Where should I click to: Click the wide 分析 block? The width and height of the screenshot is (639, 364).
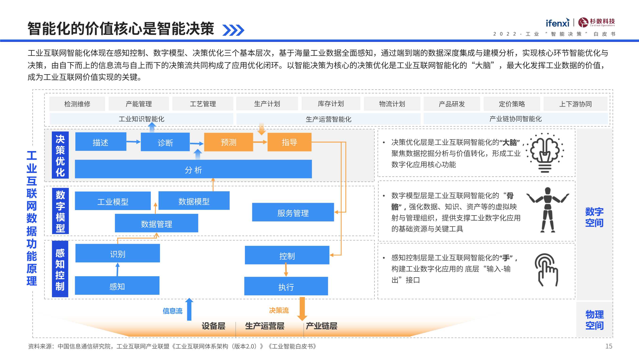(x=193, y=169)
